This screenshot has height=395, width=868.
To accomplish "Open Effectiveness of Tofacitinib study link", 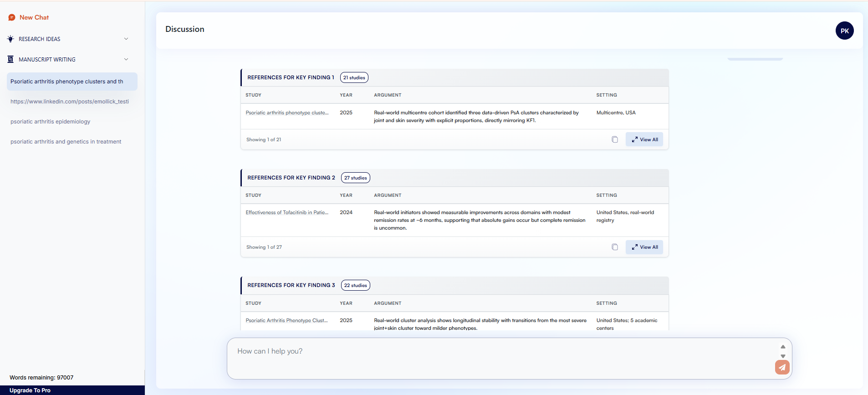I will tap(287, 212).
